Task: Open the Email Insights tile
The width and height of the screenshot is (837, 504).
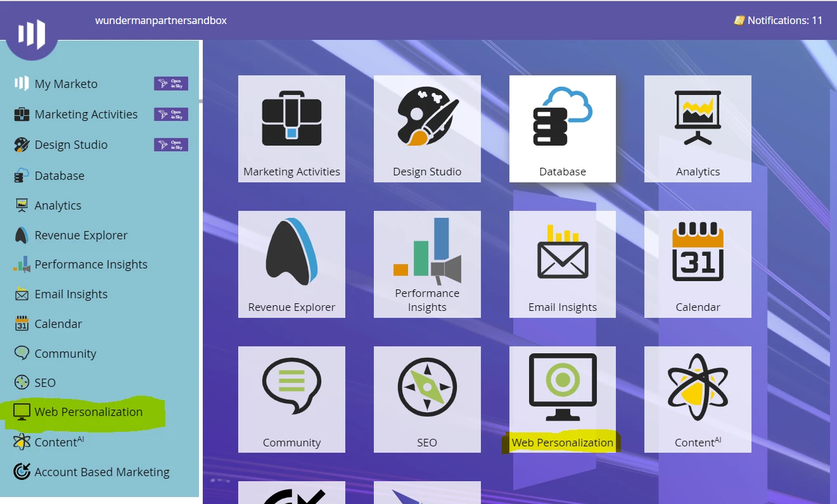Action: 563,265
